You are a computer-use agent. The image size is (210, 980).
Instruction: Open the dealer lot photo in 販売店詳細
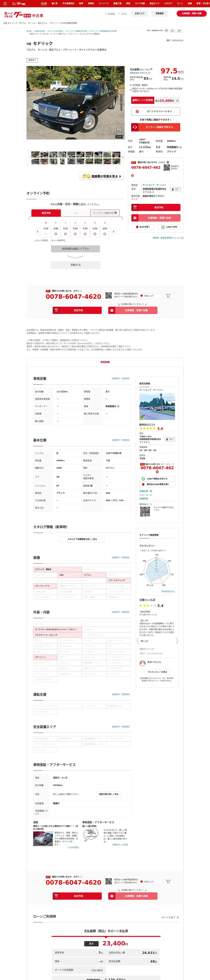click(157, 407)
